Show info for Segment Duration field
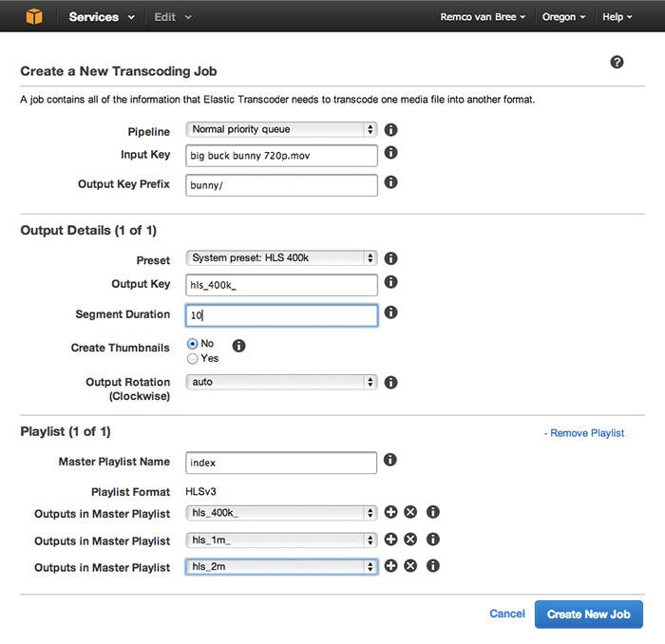665x644 pixels. 390,313
